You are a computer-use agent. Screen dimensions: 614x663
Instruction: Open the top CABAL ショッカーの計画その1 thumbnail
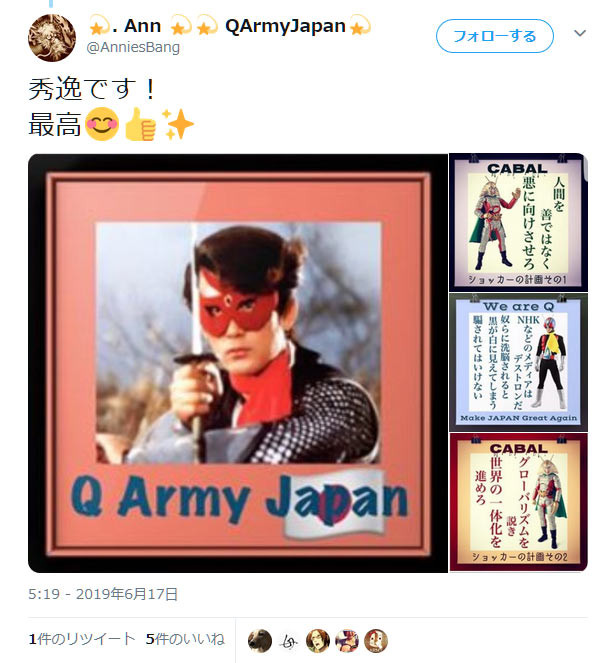[518, 222]
